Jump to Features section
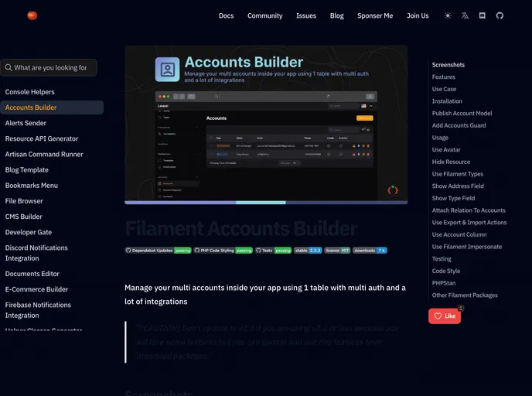Image resolution: width=532 pixels, height=396 pixels. (443, 77)
